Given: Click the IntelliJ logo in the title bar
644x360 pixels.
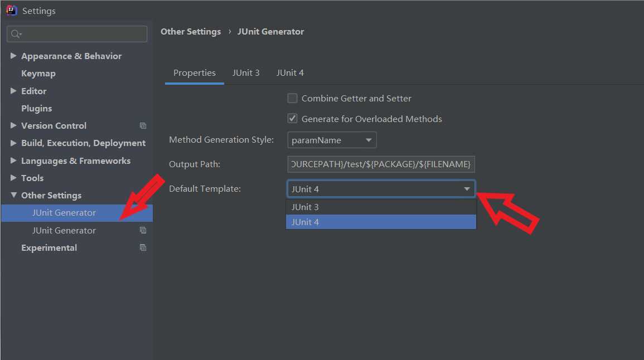Looking at the screenshot, I should (12, 10).
